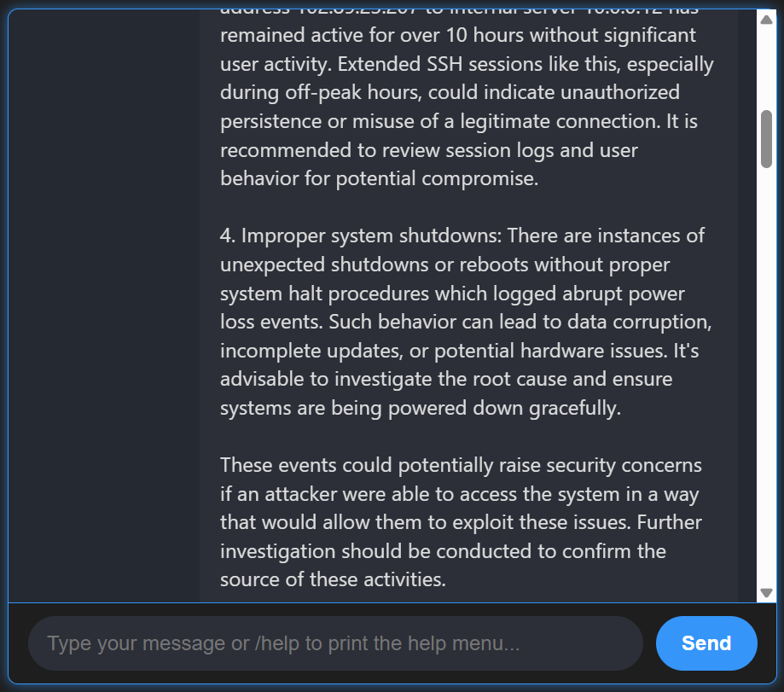Click the phrase 'behavior for potential compromise'
Image resolution: width=784 pixels, height=692 pixels.
(379, 178)
